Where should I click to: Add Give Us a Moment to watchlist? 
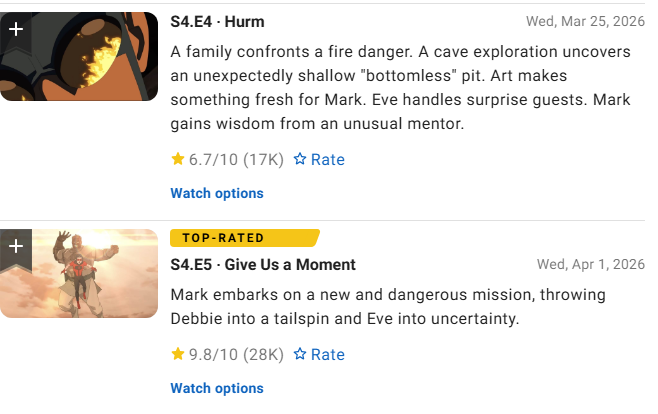(x=16, y=246)
